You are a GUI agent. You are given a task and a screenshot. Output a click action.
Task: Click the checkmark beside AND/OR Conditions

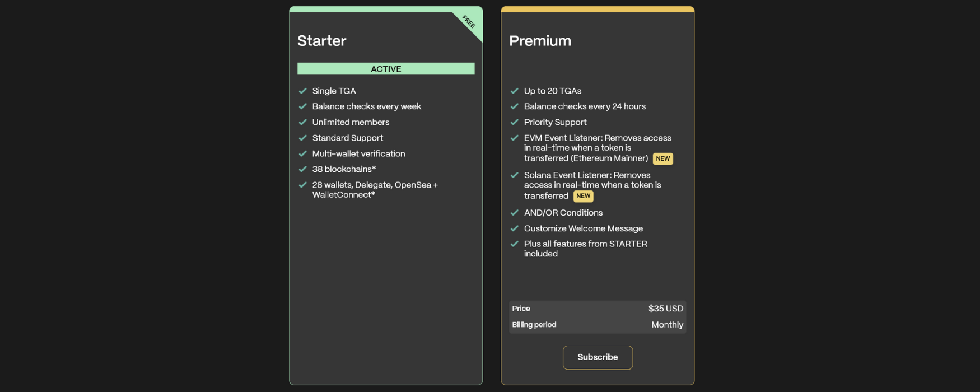(x=514, y=213)
